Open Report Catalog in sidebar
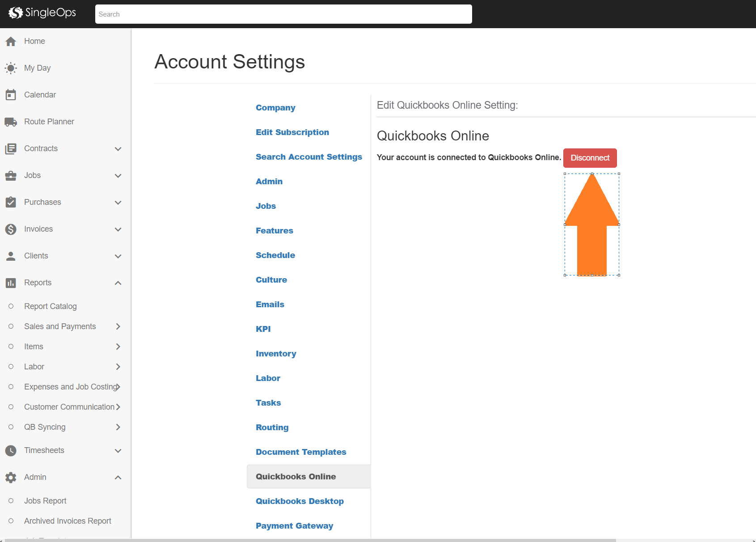The image size is (756, 542). (x=51, y=306)
